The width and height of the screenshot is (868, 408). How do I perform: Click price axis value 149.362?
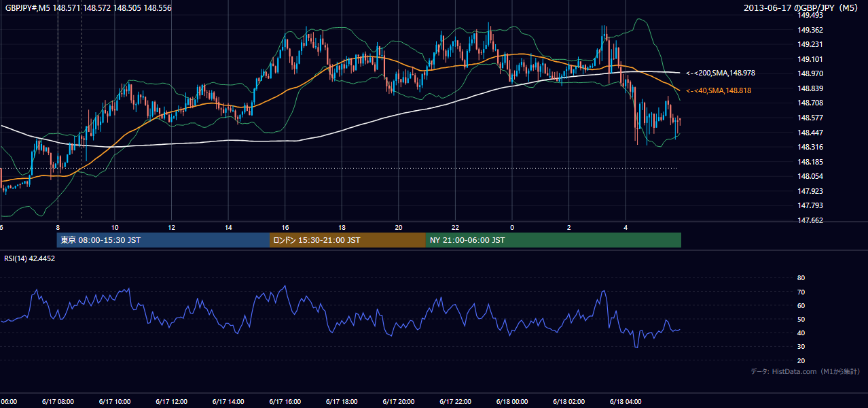(x=810, y=30)
